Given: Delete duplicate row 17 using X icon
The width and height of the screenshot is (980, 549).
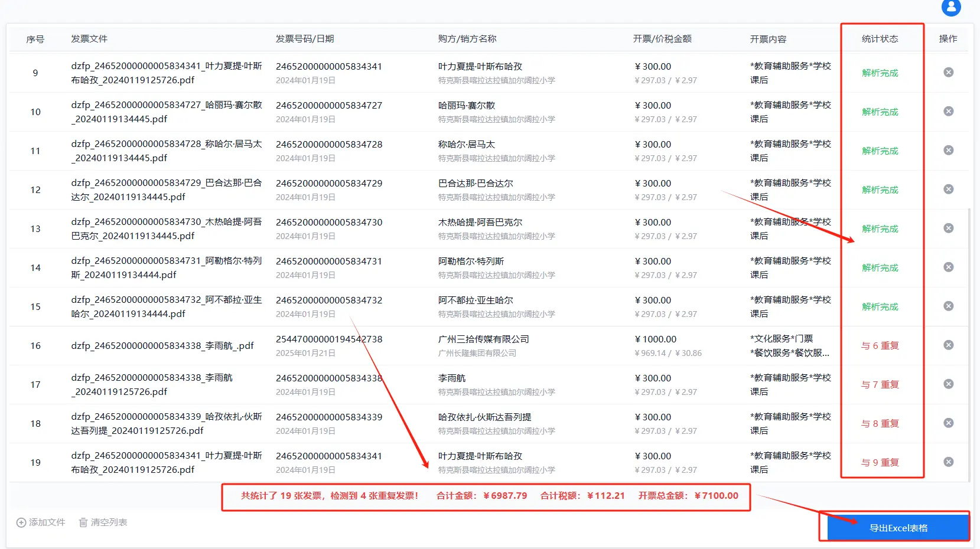Looking at the screenshot, I should pos(948,384).
